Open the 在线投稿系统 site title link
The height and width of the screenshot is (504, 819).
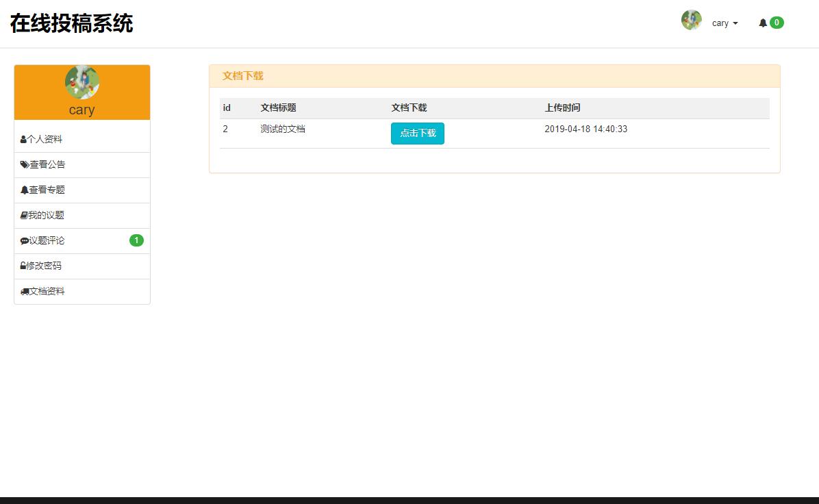click(72, 24)
